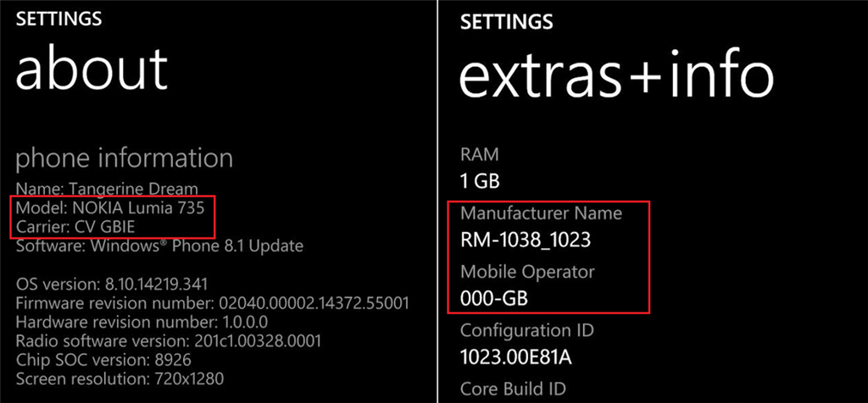Click the 'Manufacturer Name' label

coord(542,213)
